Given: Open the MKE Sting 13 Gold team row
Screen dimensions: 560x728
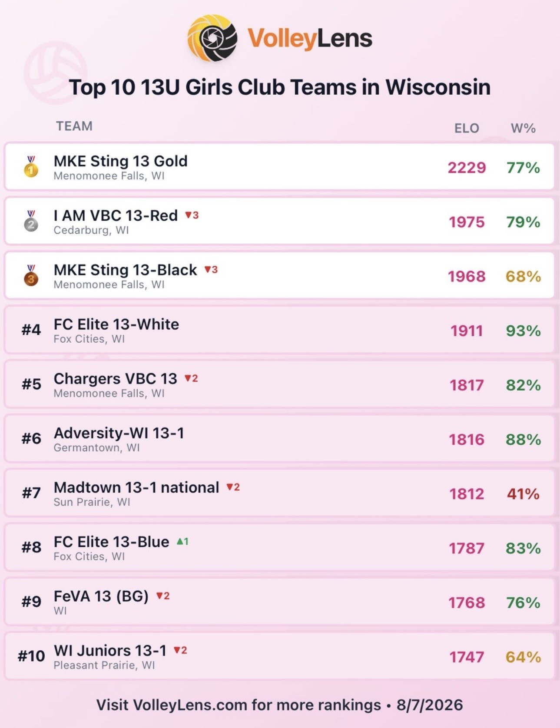Looking at the screenshot, I should [x=279, y=166].
